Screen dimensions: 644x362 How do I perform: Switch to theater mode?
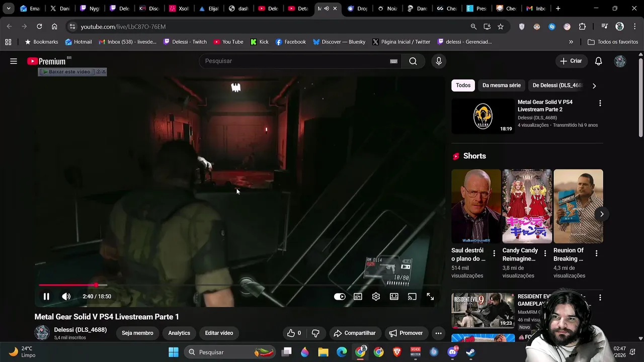pyautogui.click(x=394, y=297)
